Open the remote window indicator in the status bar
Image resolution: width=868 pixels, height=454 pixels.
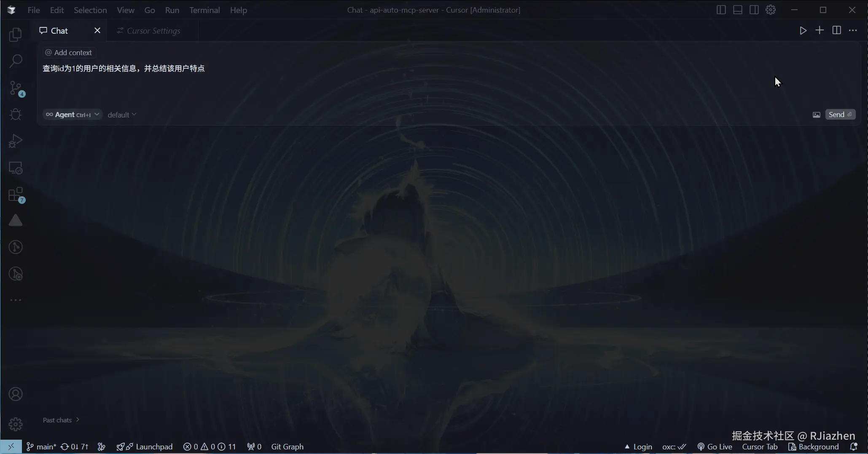point(11,447)
